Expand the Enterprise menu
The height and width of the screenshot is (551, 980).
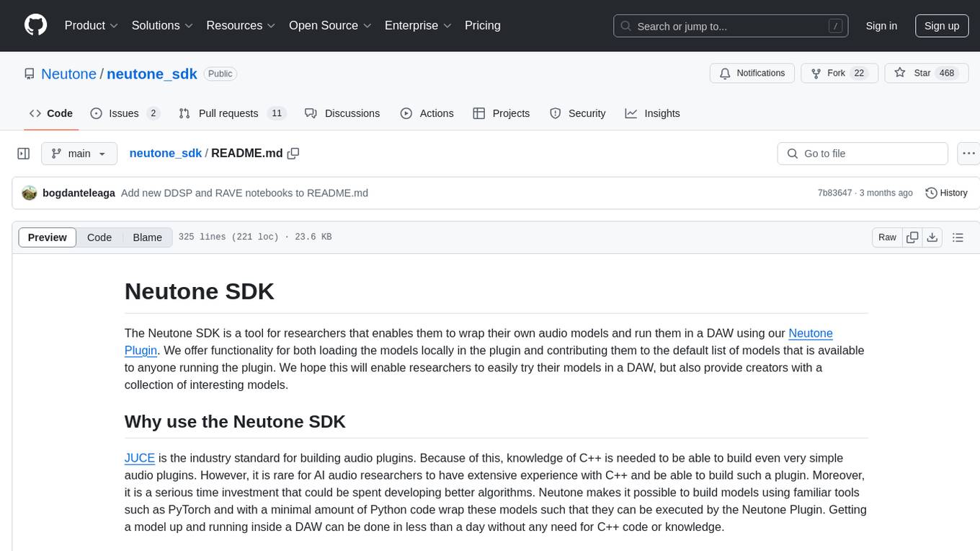coord(418,25)
